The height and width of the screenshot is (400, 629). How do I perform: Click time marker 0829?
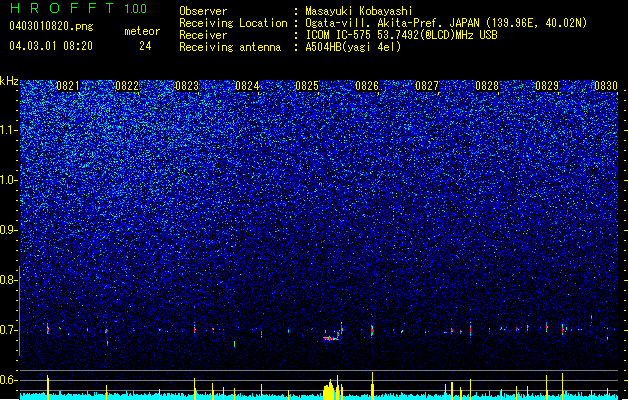547,86
